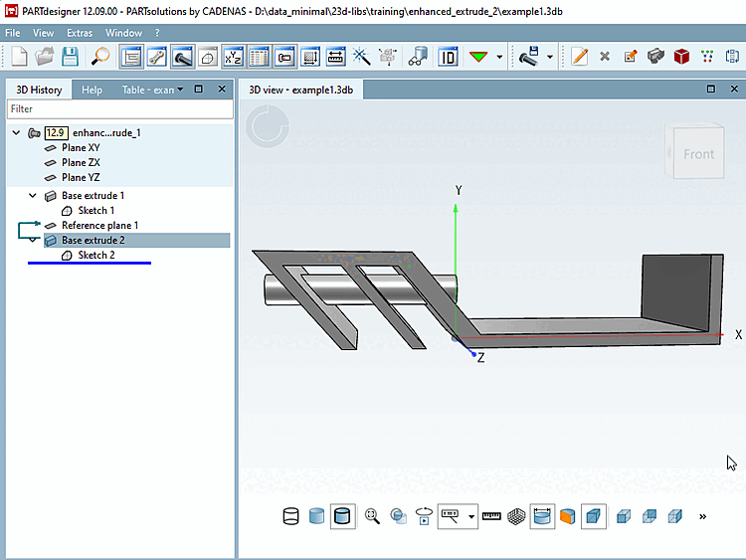Click the red 3D cube icon
The height and width of the screenshot is (560, 746).
pyautogui.click(x=681, y=57)
